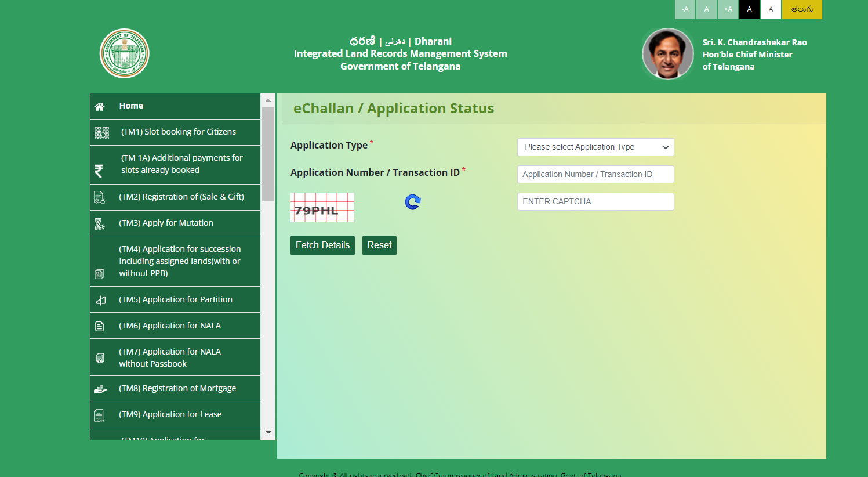Viewport: 868px width, 477px height.
Task: Switch to white standard theme
Action: pyautogui.click(x=771, y=9)
